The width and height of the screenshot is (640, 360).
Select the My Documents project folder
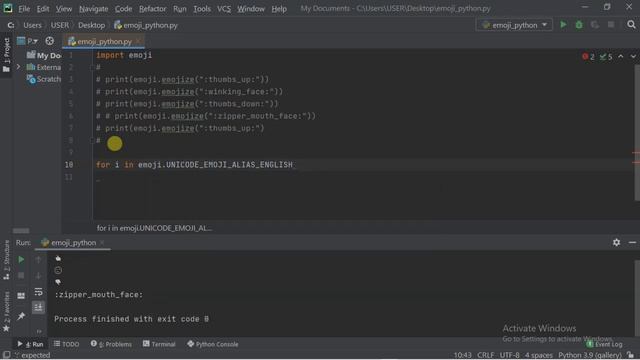(x=44, y=55)
